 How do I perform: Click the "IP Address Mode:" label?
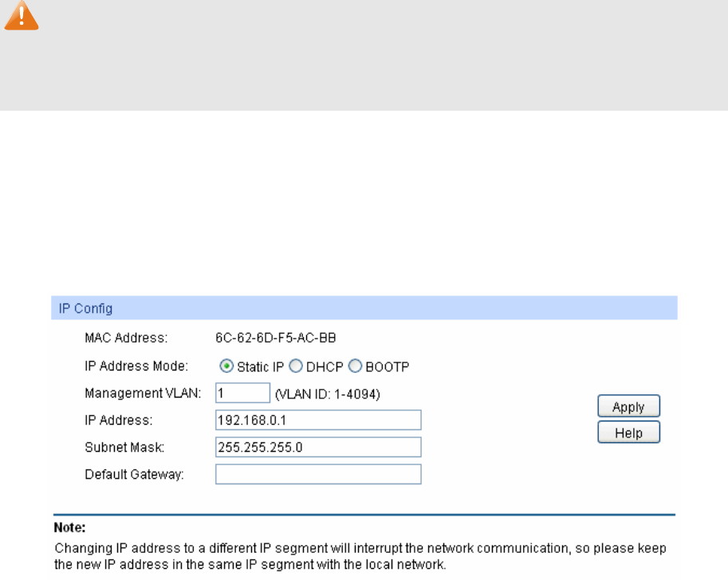pyautogui.click(x=136, y=366)
